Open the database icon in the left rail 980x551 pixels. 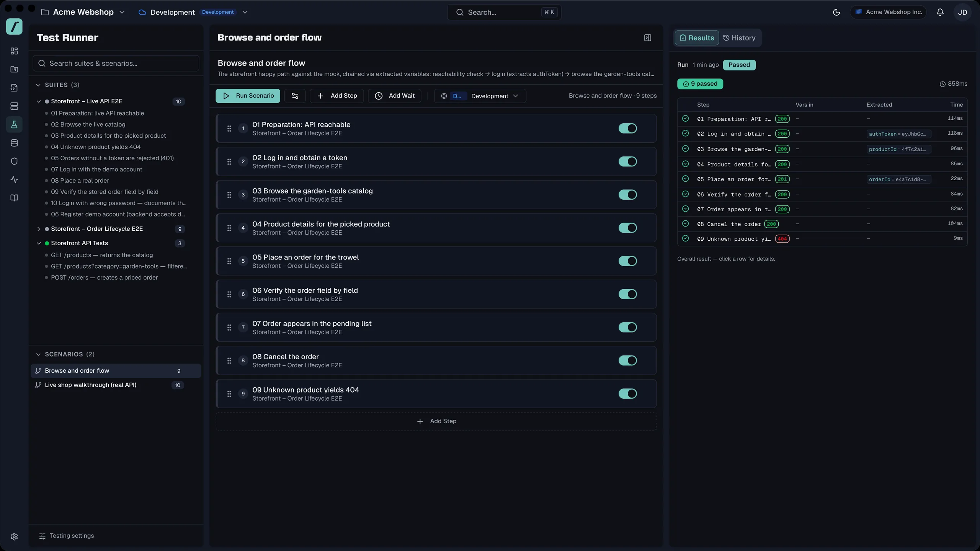[x=14, y=143]
